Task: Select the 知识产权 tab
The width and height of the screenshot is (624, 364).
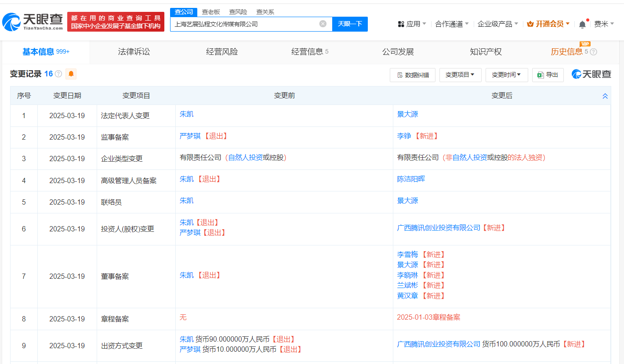Action: point(486,52)
